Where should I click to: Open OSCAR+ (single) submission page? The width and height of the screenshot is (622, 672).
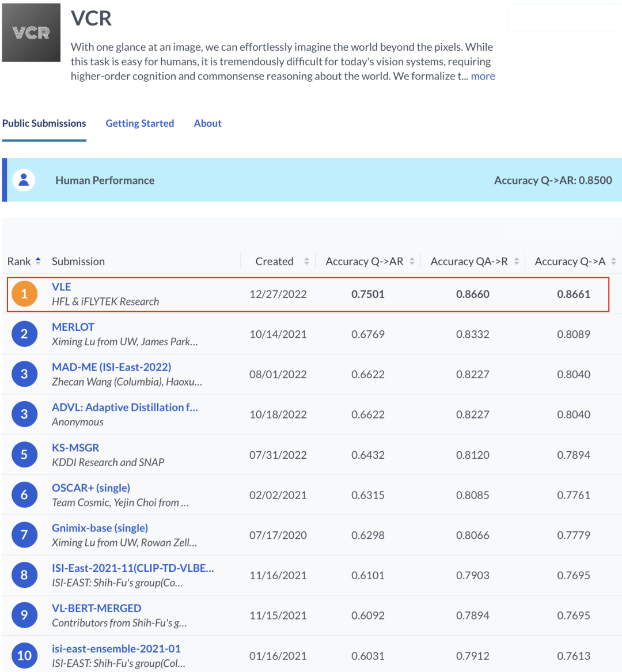tap(91, 488)
